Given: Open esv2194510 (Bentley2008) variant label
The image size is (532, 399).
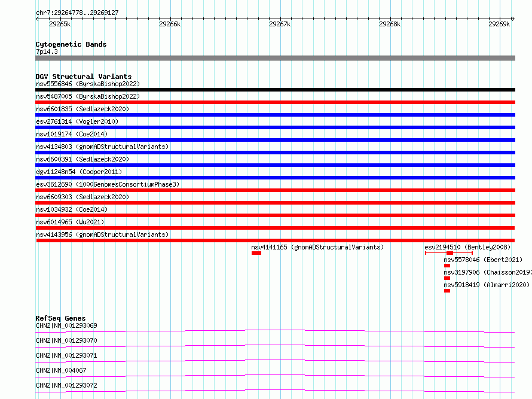Looking at the screenshot, I should (467, 247).
